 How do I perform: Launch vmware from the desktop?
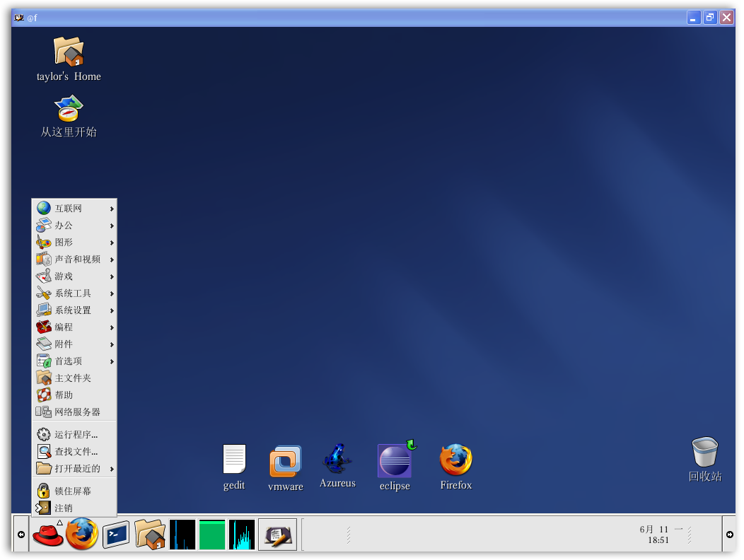285,458
